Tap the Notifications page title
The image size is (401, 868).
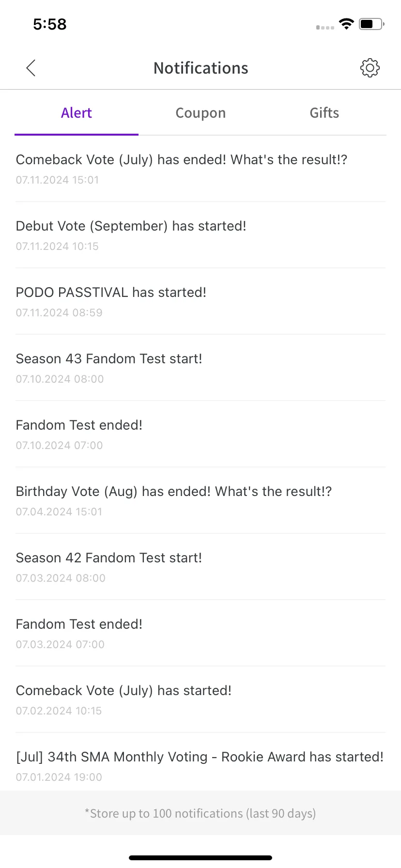coord(200,68)
